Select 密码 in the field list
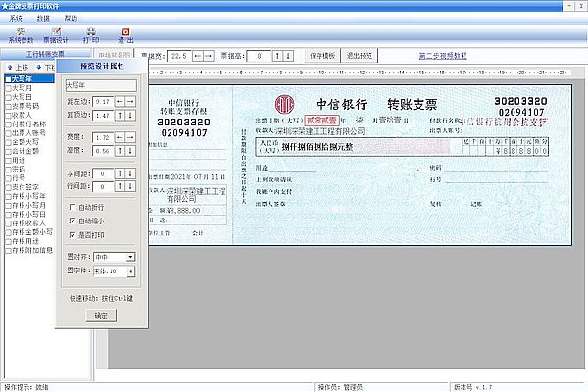 [19, 170]
